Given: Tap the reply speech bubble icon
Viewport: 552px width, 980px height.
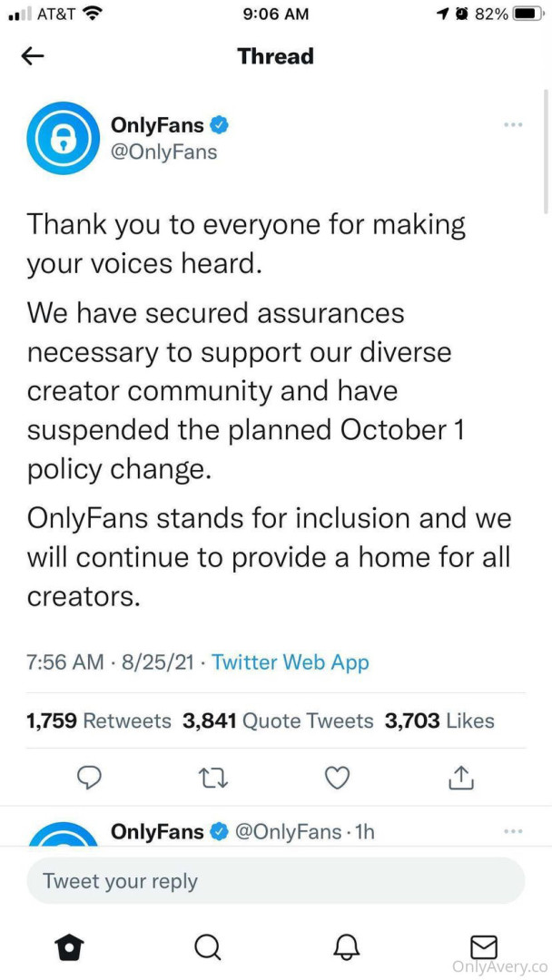Looking at the screenshot, I should 88,777.
